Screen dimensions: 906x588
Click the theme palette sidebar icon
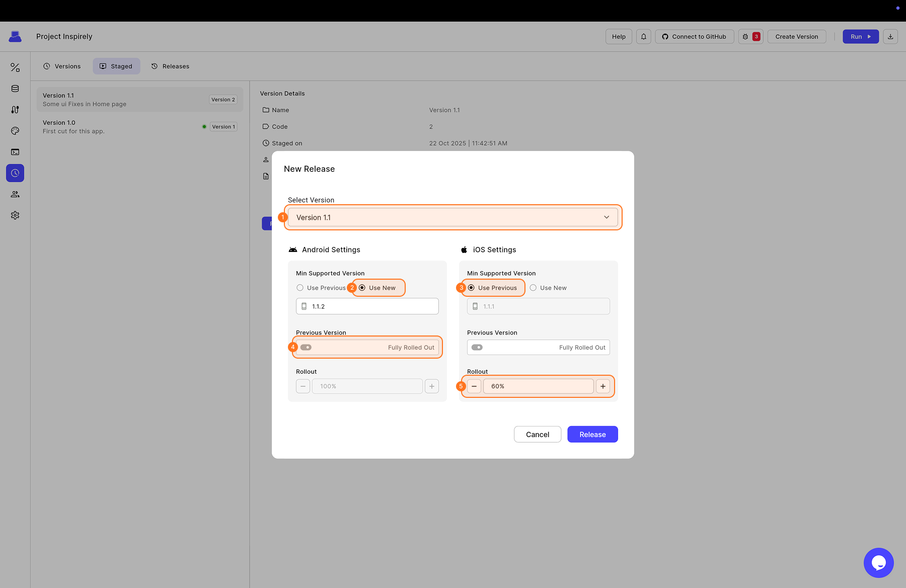(x=15, y=131)
